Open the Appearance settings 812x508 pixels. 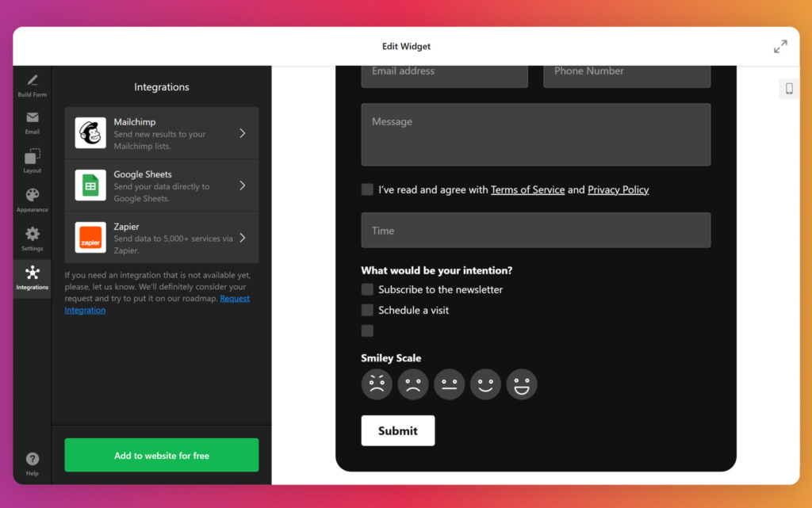[x=32, y=200]
